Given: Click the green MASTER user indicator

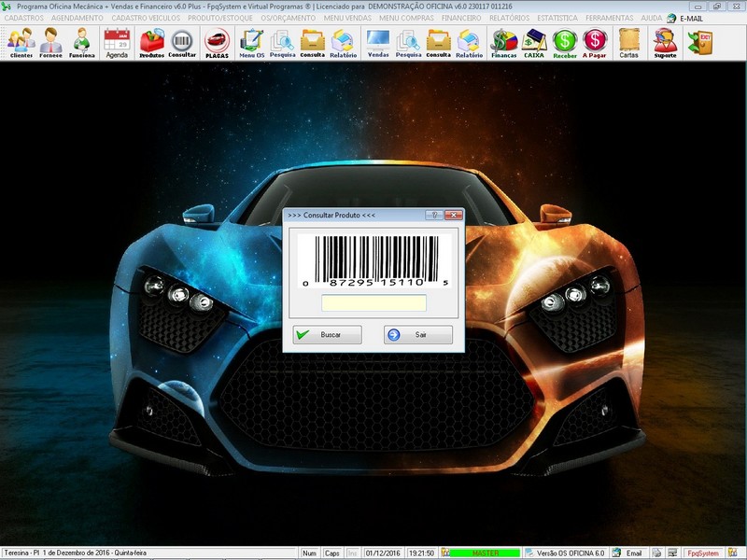Looking at the screenshot, I should pyautogui.click(x=485, y=553).
